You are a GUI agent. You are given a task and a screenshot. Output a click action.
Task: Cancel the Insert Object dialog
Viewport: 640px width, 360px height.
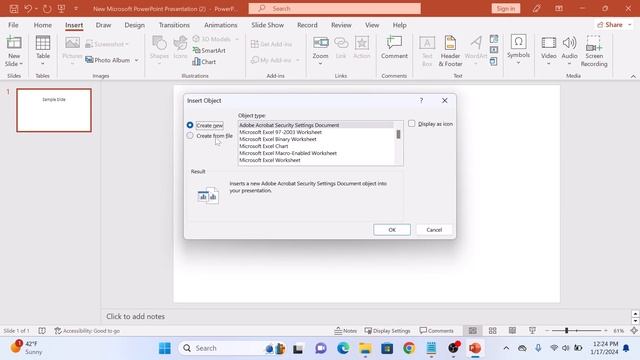(434, 230)
